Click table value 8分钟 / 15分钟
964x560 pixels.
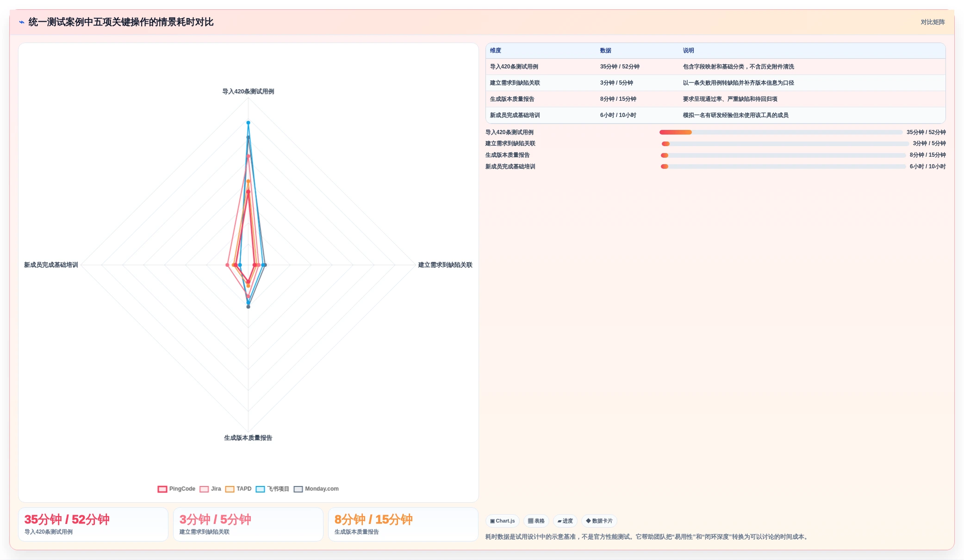tap(618, 99)
